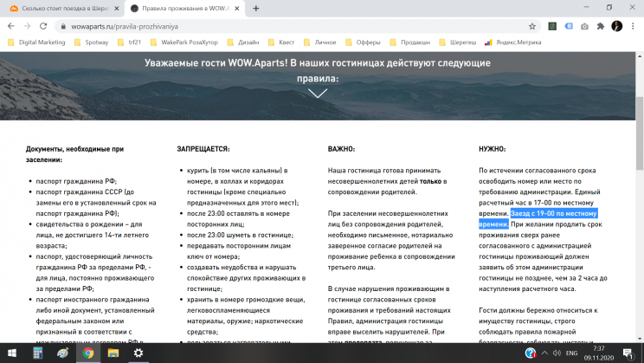Open Офферы bookmark folder
This screenshot has width=644, height=363.
[363, 42]
